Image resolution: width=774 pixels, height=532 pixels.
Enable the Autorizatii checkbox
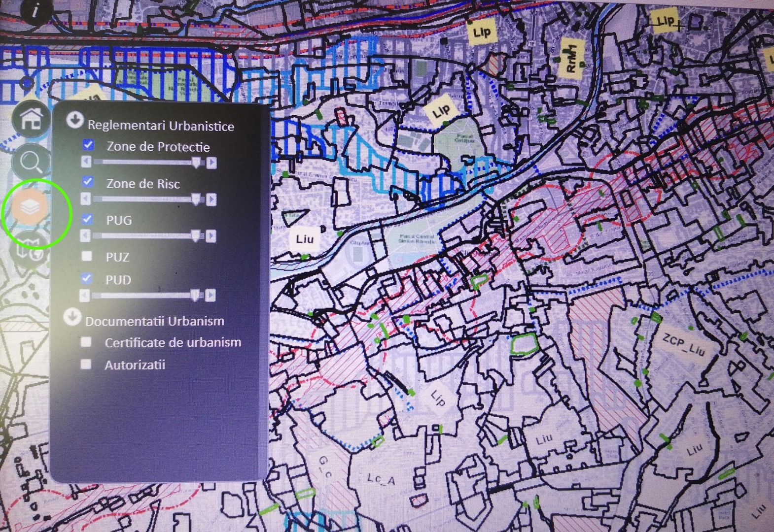click(86, 364)
